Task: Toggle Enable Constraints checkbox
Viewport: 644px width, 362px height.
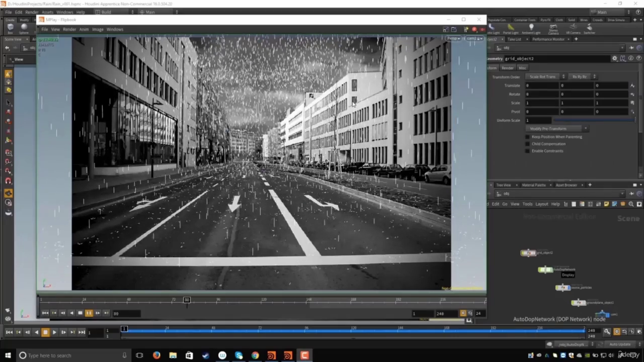Action: tap(527, 151)
